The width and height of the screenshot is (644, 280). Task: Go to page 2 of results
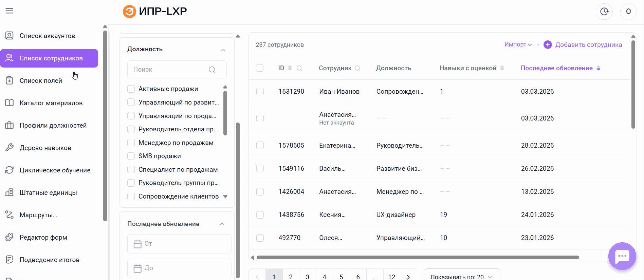click(x=291, y=276)
